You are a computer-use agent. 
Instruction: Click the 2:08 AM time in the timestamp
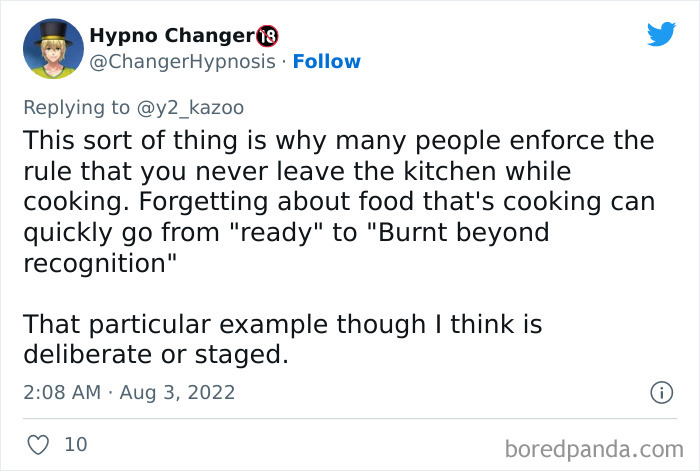tap(62, 392)
